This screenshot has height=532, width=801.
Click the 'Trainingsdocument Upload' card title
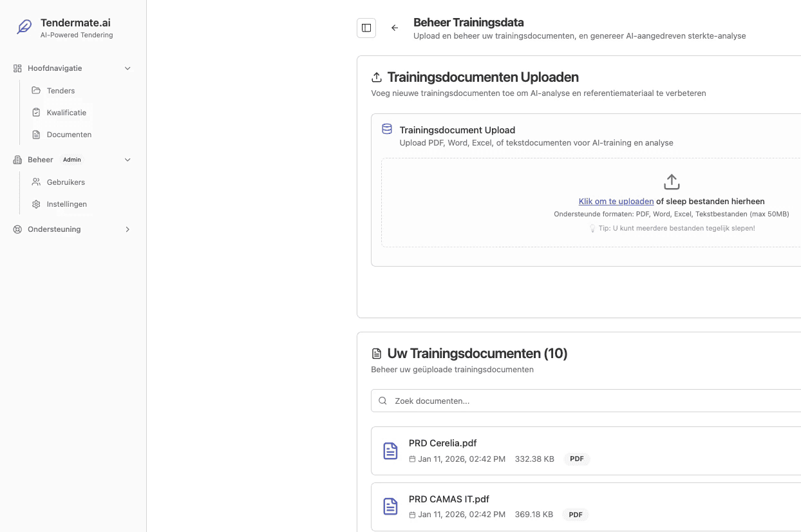tap(457, 130)
